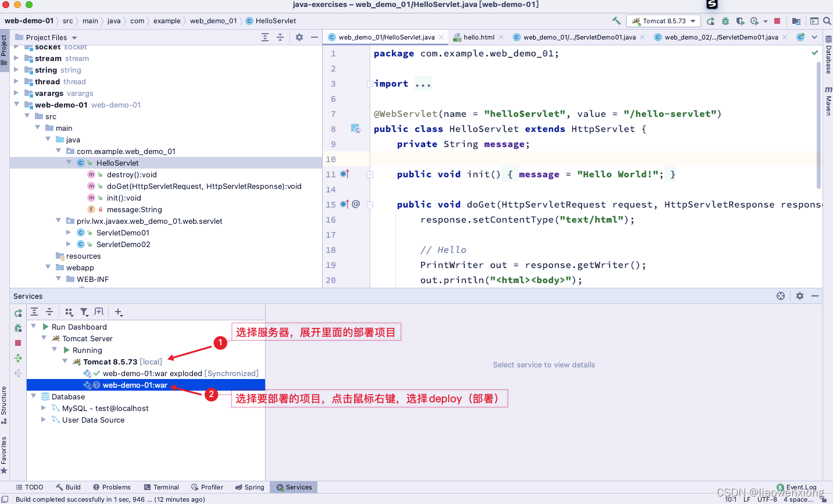Open the Database side tool window

point(828,55)
